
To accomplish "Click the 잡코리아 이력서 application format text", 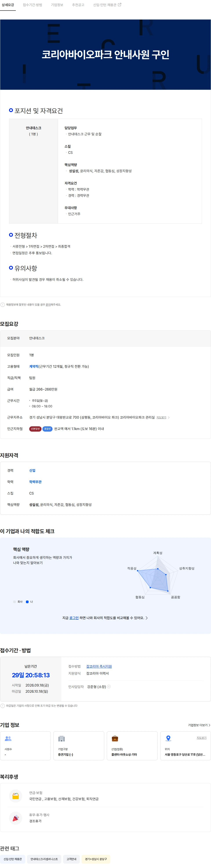I will coord(98,674).
